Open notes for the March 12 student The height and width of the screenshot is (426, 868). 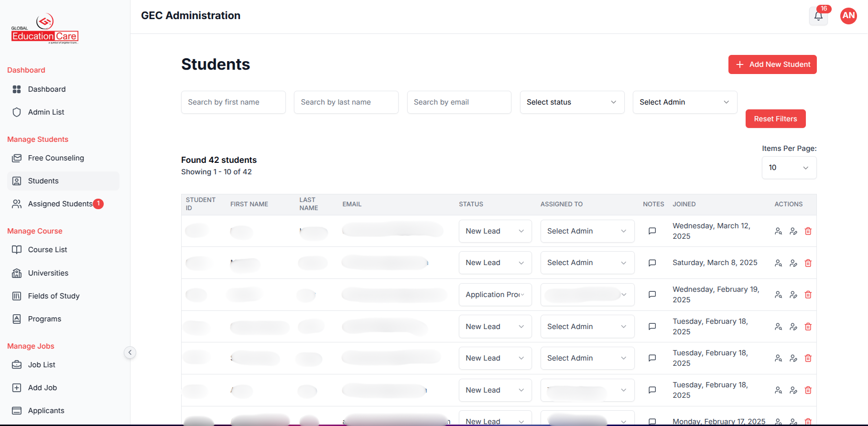pyautogui.click(x=652, y=231)
